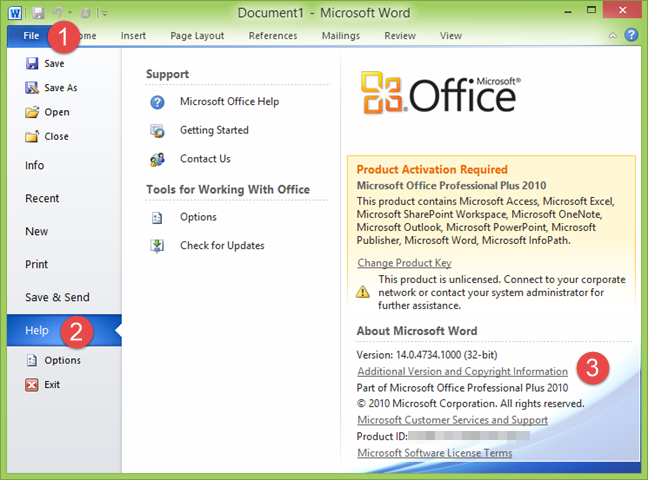Click the Getting Started icon
This screenshot has height=480, width=648.
tap(157, 131)
